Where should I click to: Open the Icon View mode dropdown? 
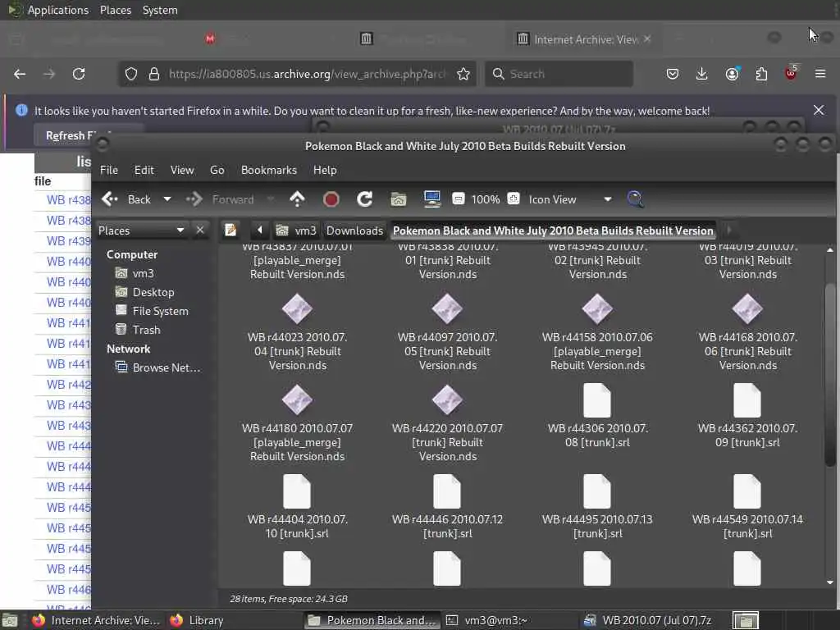[569, 199]
